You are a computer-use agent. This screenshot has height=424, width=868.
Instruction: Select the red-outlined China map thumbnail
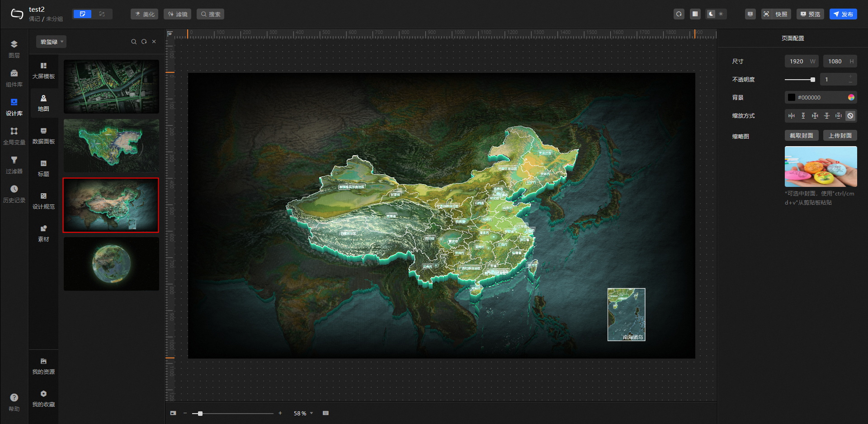coord(111,205)
